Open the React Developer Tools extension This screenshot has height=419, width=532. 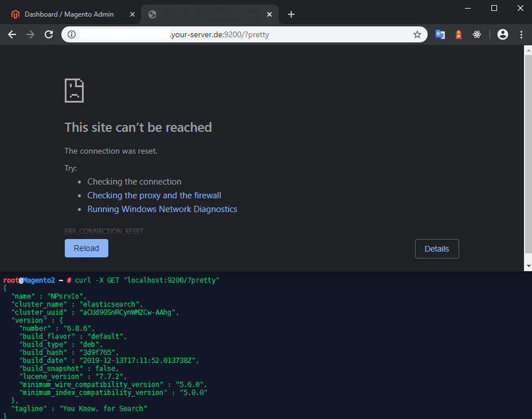click(477, 34)
